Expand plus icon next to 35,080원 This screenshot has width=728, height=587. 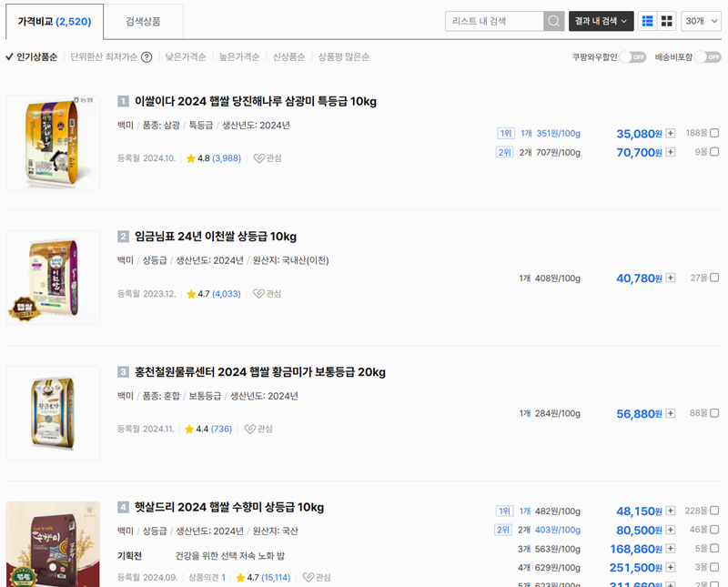pos(671,133)
